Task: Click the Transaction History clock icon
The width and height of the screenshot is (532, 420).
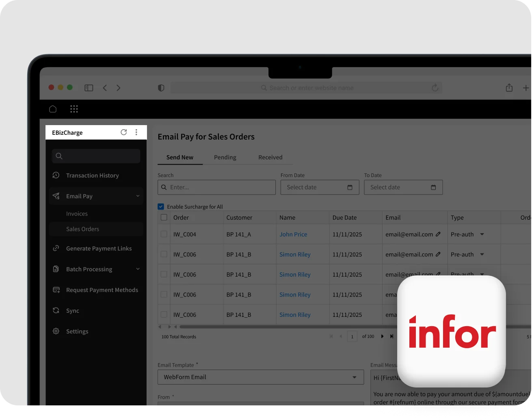Action: click(56, 175)
